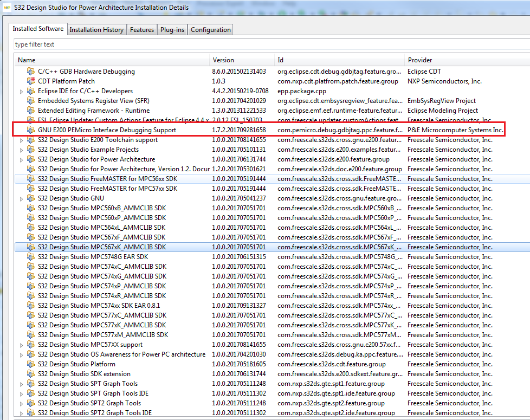Click the MPC564xL_AMMCLIB SDK icon

pyautogui.click(x=31, y=228)
